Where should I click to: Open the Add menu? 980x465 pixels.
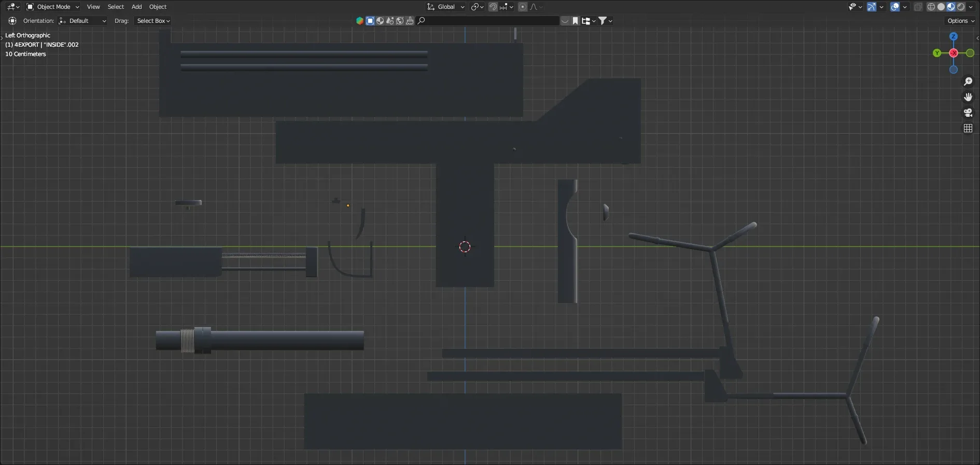point(136,7)
